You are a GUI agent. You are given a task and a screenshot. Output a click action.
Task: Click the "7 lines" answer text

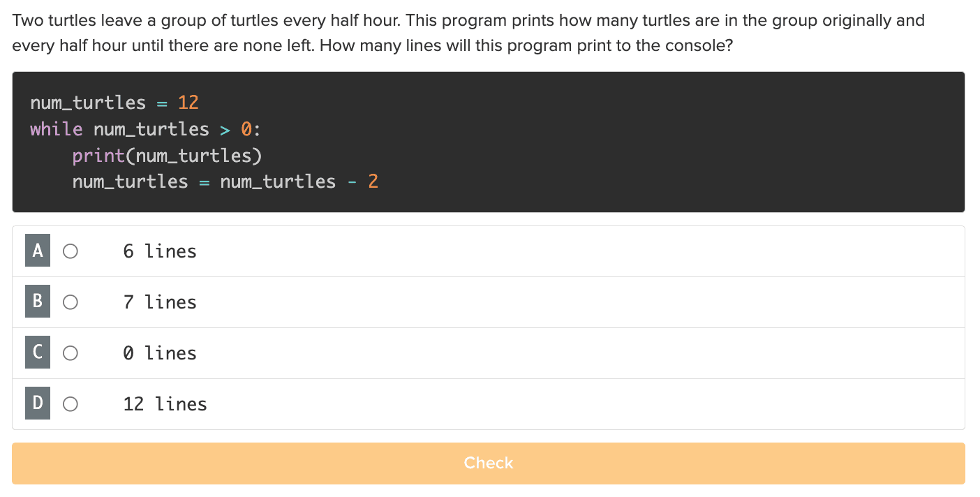(x=160, y=302)
